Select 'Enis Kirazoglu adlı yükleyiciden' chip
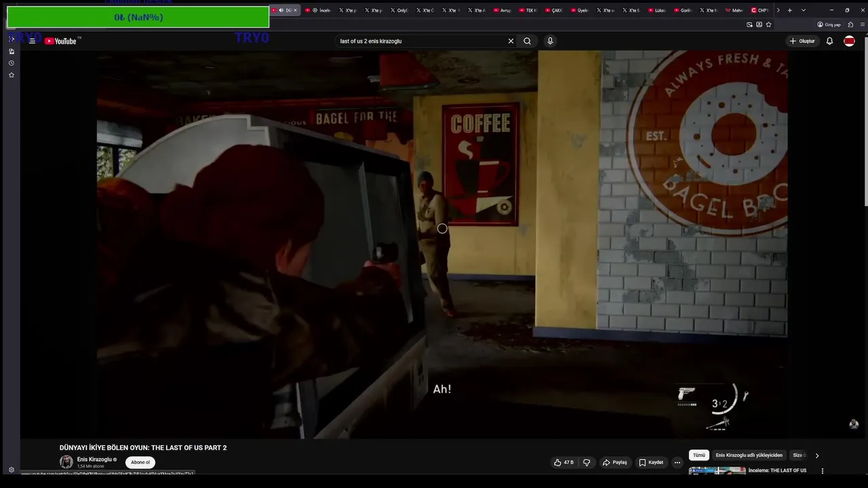This screenshot has height=488, width=868. pos(749,455)
